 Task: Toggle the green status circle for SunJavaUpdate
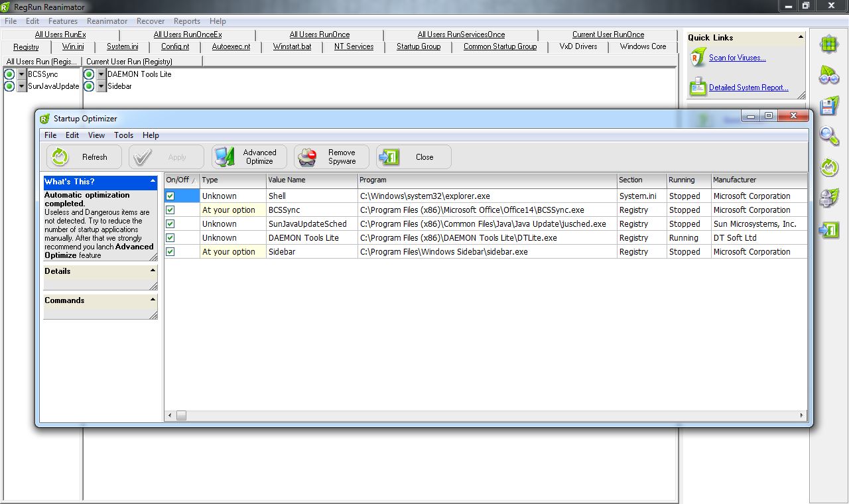pos(9,86)
